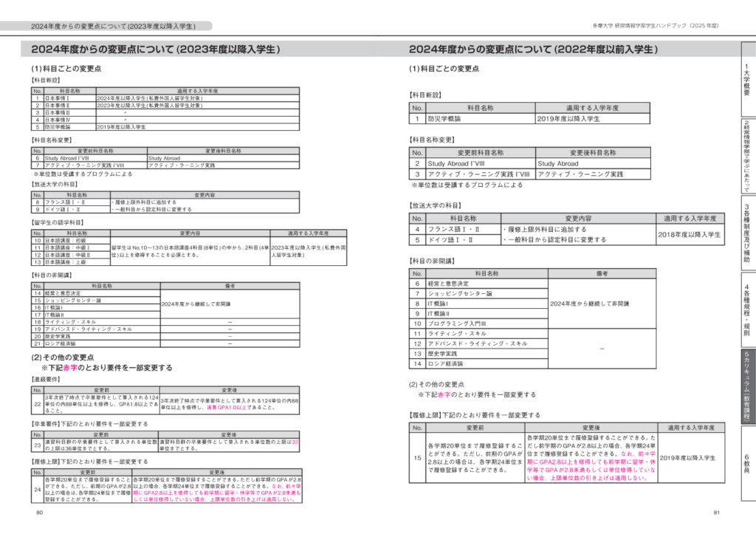Viewport: 756px width, 534px height.
Task: Click the right page heading for 2022年度以前入学生
Action: point(532,49)
